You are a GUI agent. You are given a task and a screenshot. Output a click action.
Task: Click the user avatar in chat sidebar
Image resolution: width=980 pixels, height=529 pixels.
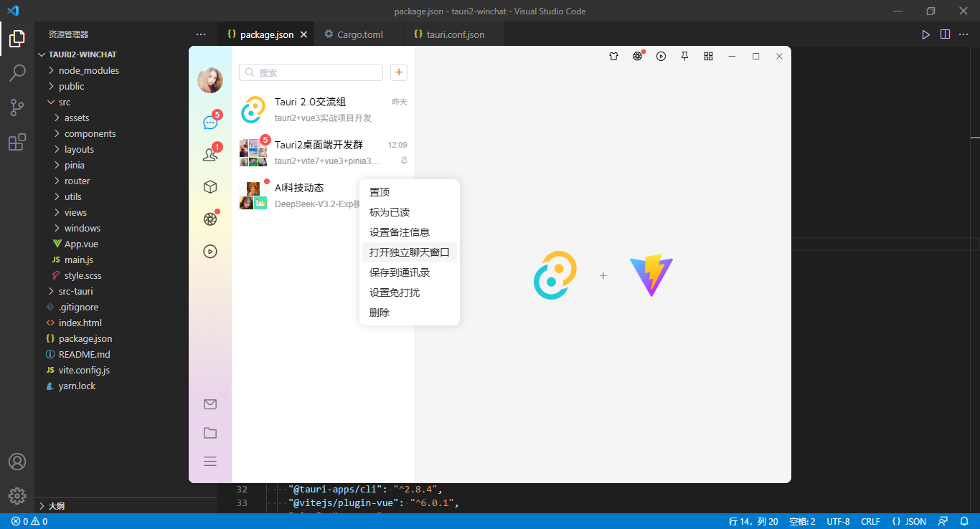point(210,80)
